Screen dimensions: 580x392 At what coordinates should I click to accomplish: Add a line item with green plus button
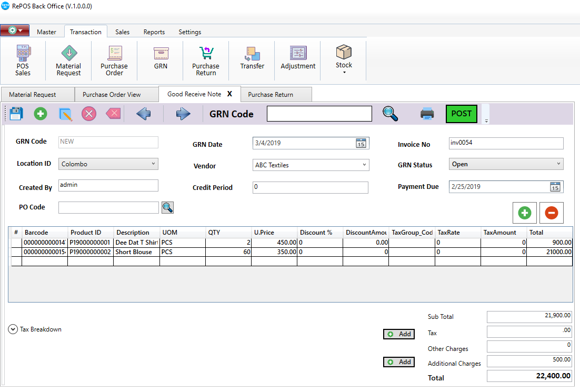click(525, 213)
